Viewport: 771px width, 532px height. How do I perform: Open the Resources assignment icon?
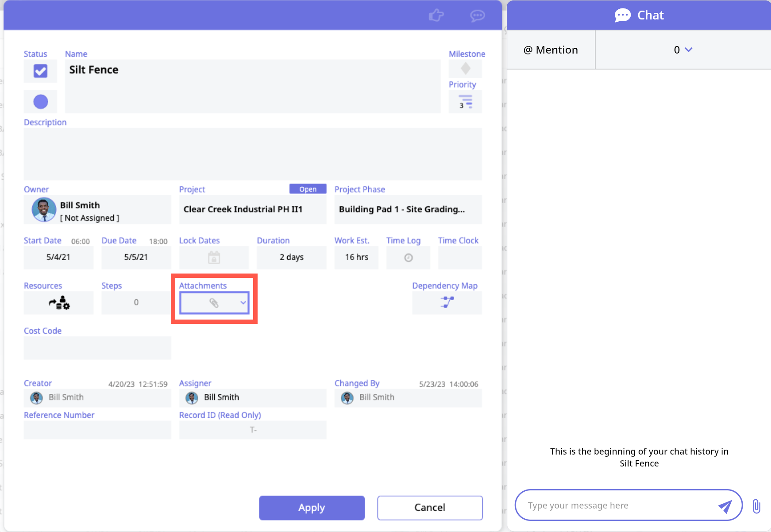pyautogui.click(x=59, y=303)
